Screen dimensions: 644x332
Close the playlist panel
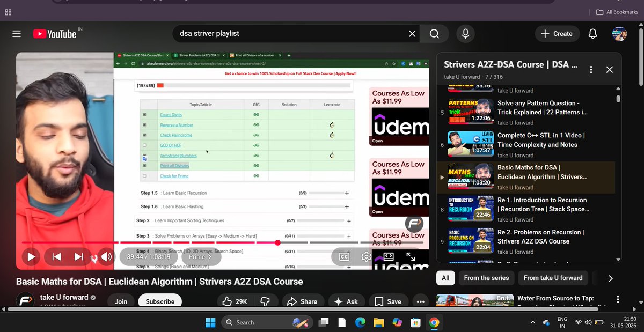point(609,70)
